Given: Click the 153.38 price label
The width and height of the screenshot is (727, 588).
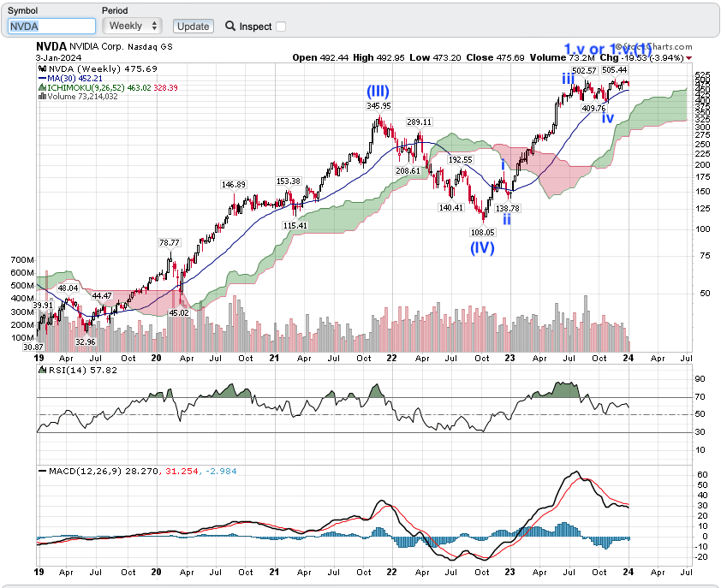Looking at the screenshot, I should point(289,181).
